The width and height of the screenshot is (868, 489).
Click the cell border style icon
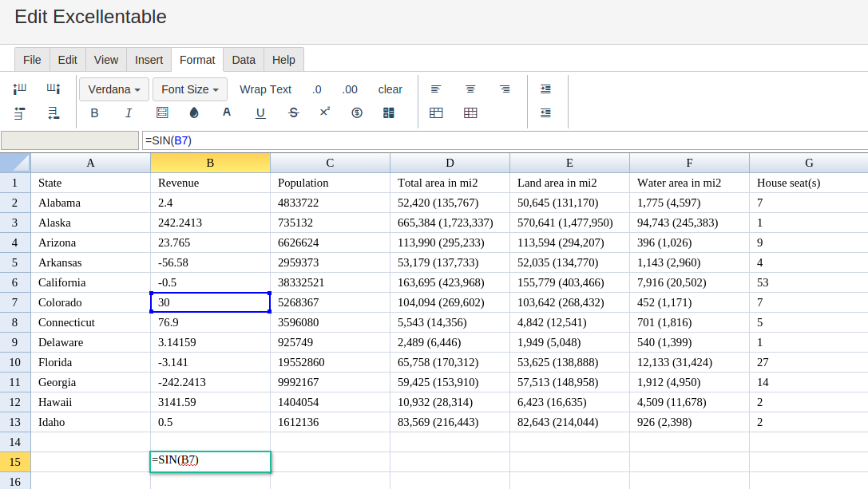pyautogui.click(x=162, y=113)
